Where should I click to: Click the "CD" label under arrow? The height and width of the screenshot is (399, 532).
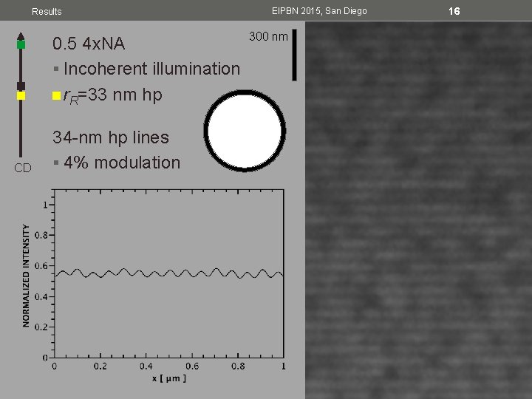23,168
